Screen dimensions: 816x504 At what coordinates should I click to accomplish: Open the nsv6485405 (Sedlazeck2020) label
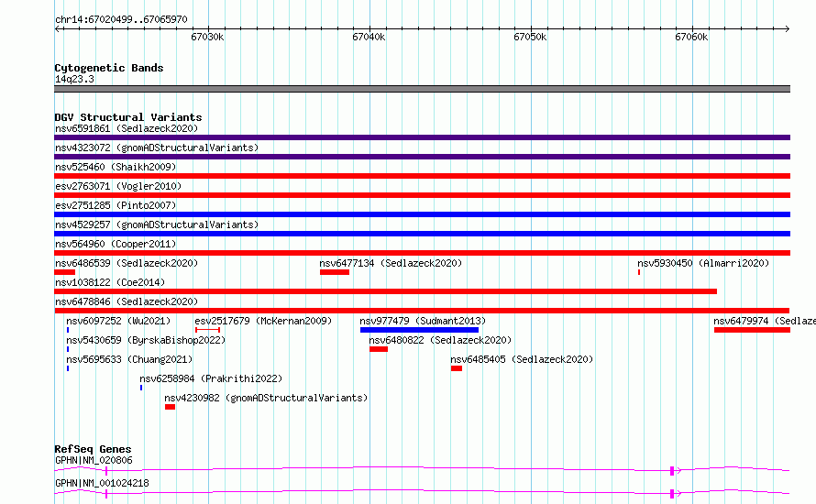coord(522,359)
